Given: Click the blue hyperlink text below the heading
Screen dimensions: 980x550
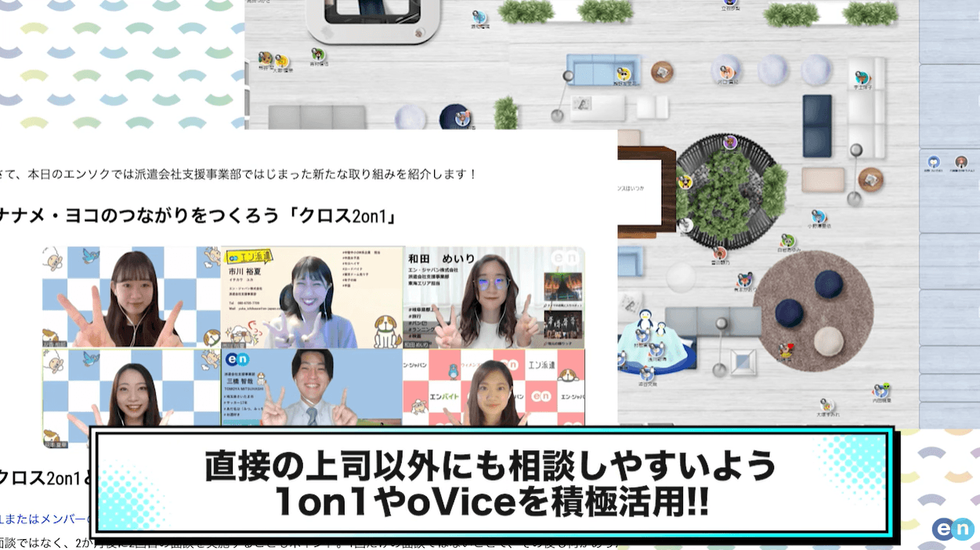Looking at the screenshot, I should [x=45, y=518].
